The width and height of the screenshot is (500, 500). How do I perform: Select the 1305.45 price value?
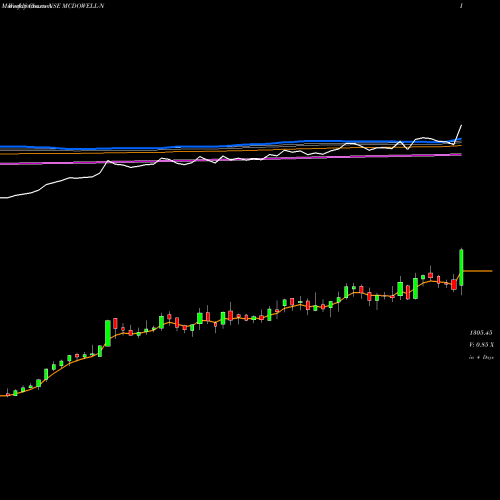pos(481,333)
